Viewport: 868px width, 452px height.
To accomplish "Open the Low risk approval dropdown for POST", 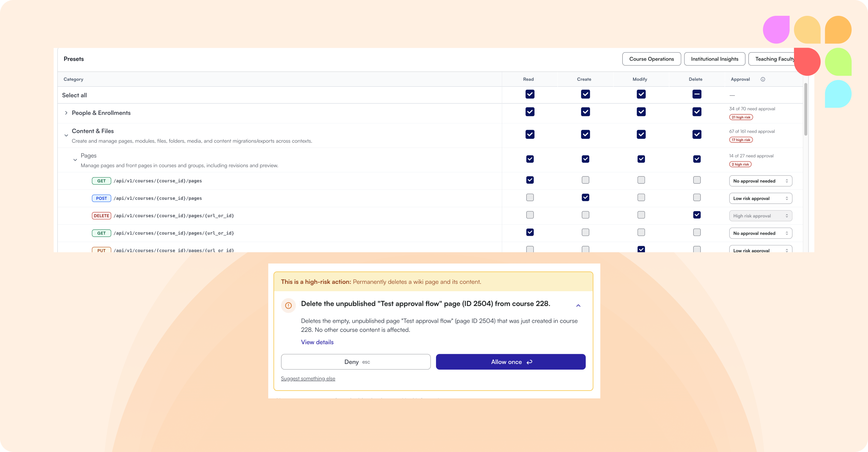I will pyautogui.click(x=760, y=198).
